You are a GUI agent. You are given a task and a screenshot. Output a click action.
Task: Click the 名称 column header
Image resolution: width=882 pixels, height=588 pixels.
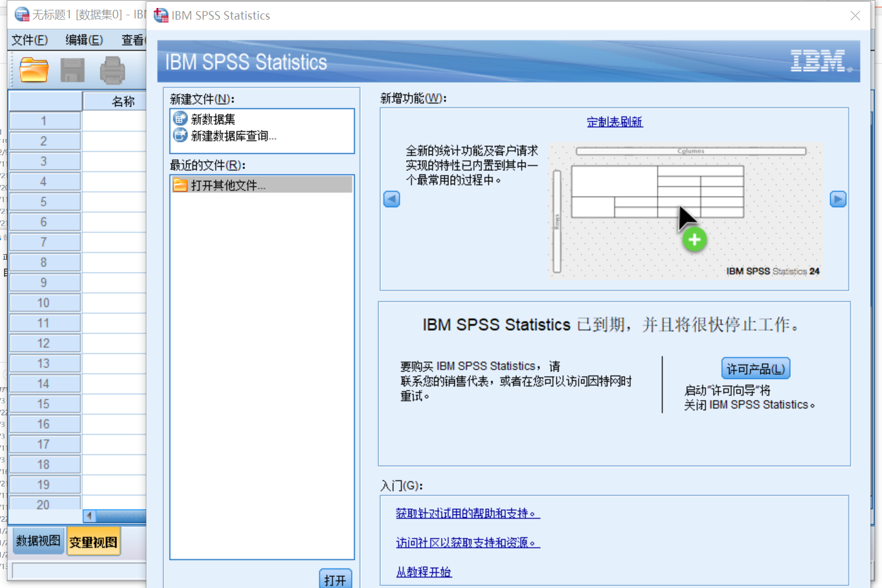[x=115, y=101]
